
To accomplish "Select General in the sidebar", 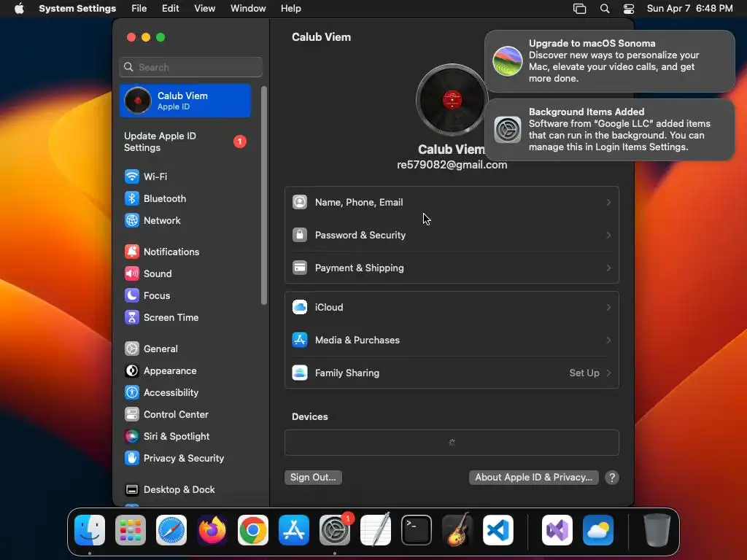I will coord(151,349).
